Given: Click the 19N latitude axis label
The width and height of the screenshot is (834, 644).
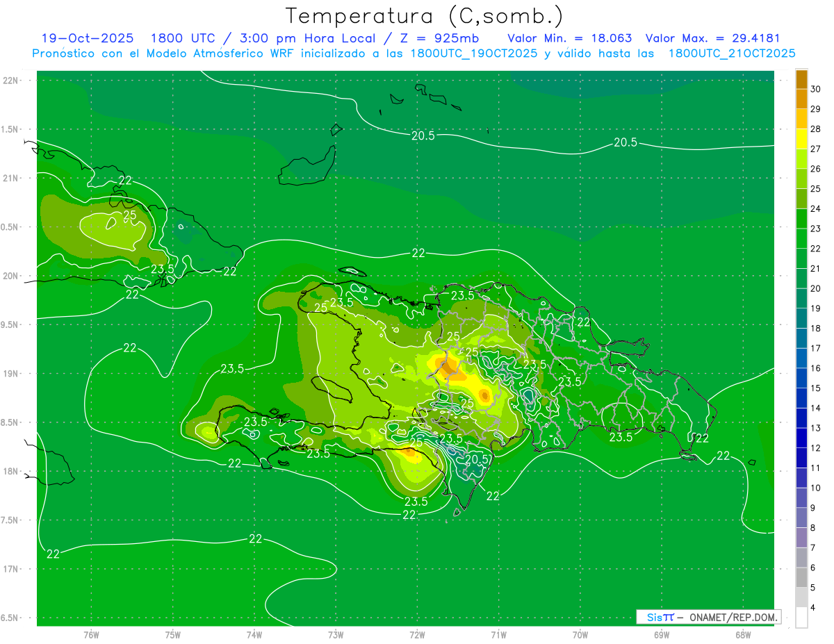Looking at the screenshot, I should coord(10,374).
